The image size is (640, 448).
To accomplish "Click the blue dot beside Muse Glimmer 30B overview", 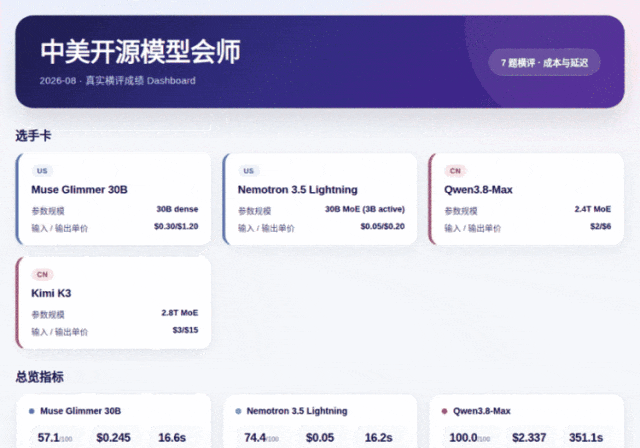I will click(32, 411).
